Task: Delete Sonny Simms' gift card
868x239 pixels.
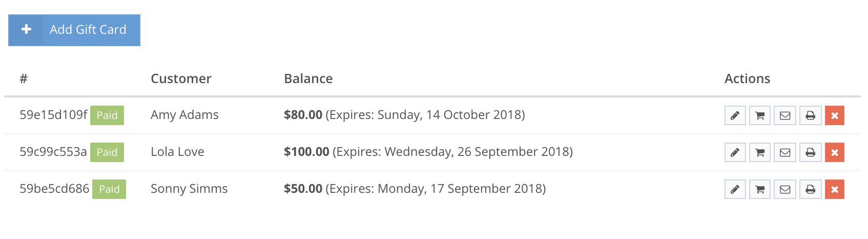Action: (x=835, y=189)
